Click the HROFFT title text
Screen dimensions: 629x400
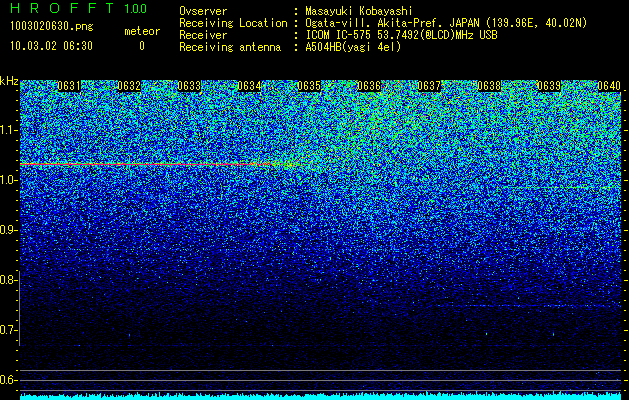(x=62, y=8)
